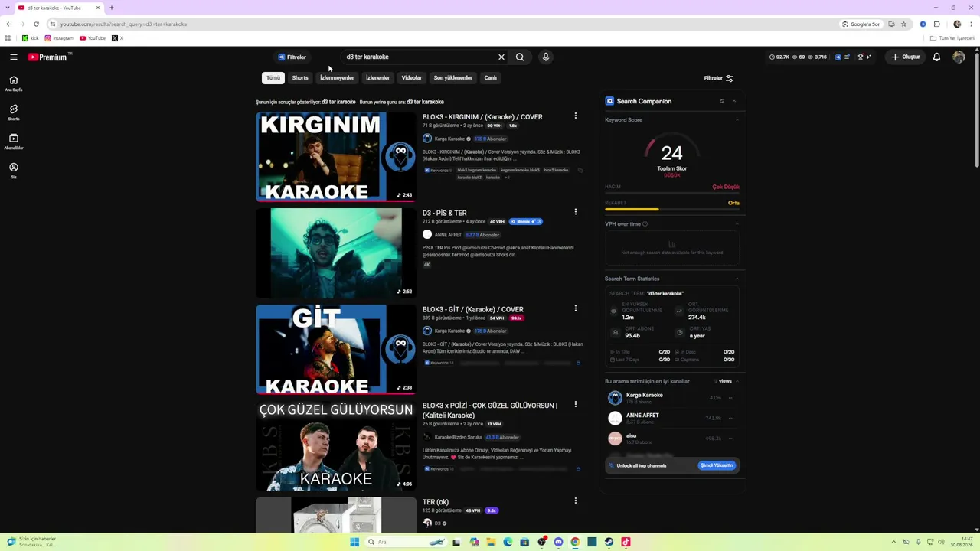
Task: Collapse the top channels section
Action: point(737,381)
